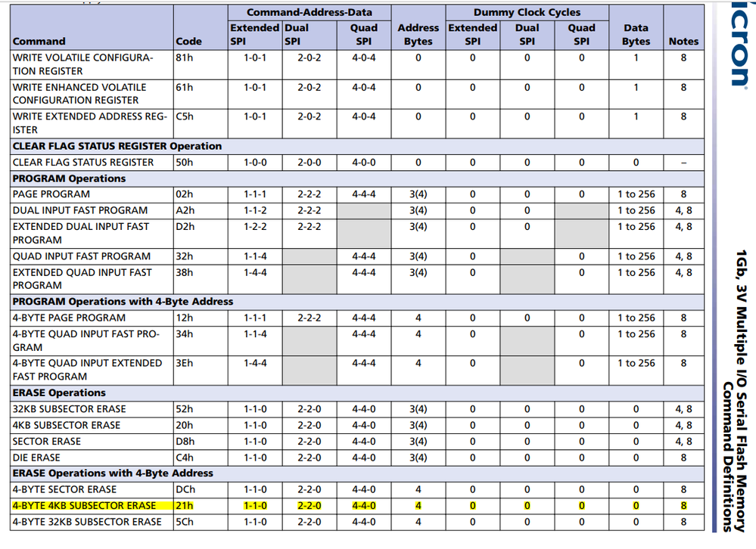Select the 12h code cell
Screen dimensions: 756x549
(201, 318)
